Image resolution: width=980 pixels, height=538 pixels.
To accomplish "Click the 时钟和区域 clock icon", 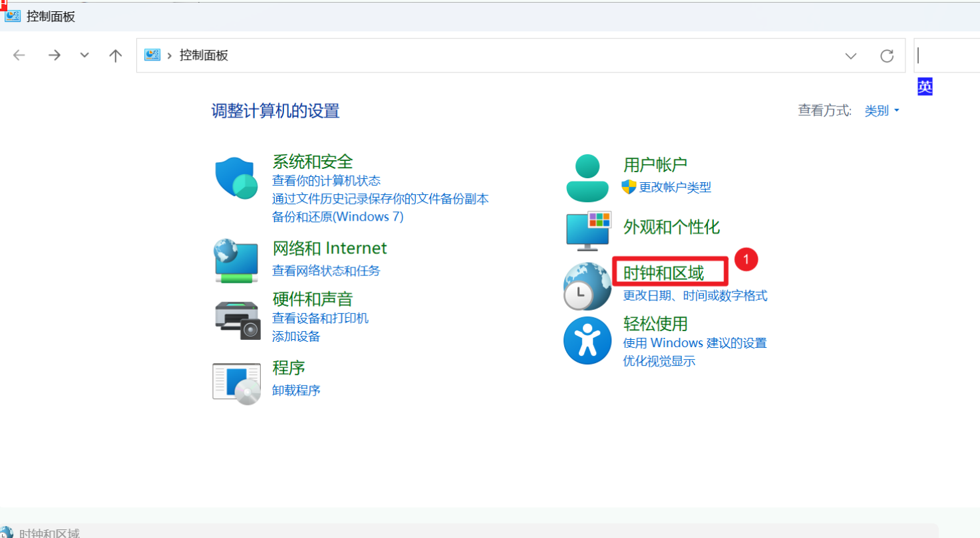I will tap(587, 286).
